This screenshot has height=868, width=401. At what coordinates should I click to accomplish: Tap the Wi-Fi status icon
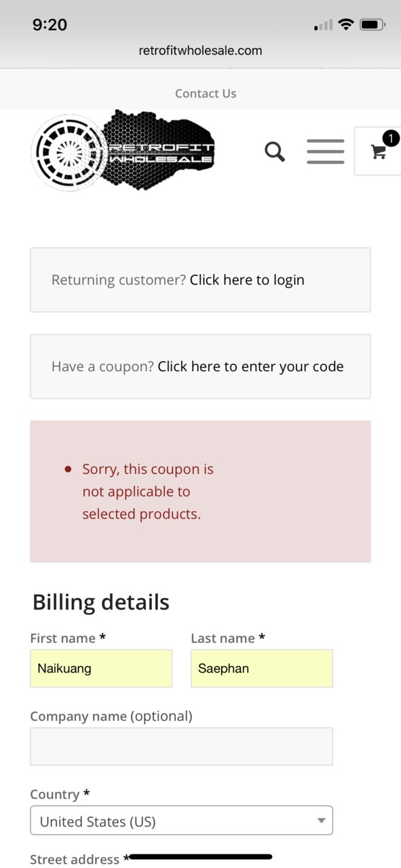pos(346,25)
